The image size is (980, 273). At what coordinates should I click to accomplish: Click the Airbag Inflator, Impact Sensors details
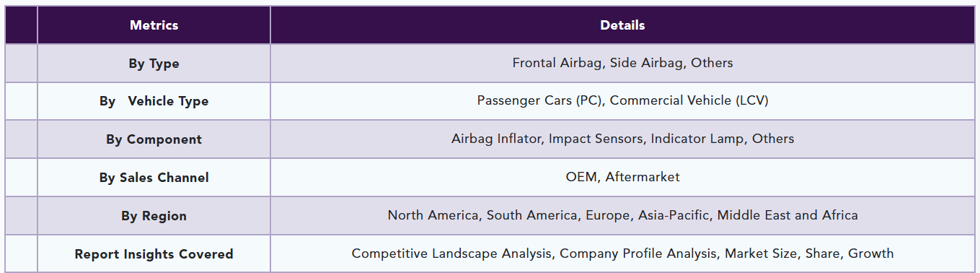[x=622, y=139]
